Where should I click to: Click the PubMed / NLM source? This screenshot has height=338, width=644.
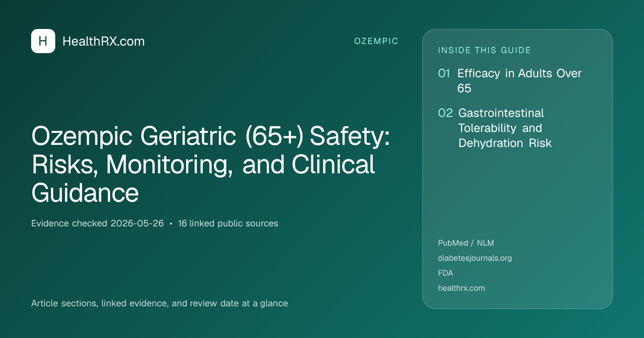tap(466, 243)
